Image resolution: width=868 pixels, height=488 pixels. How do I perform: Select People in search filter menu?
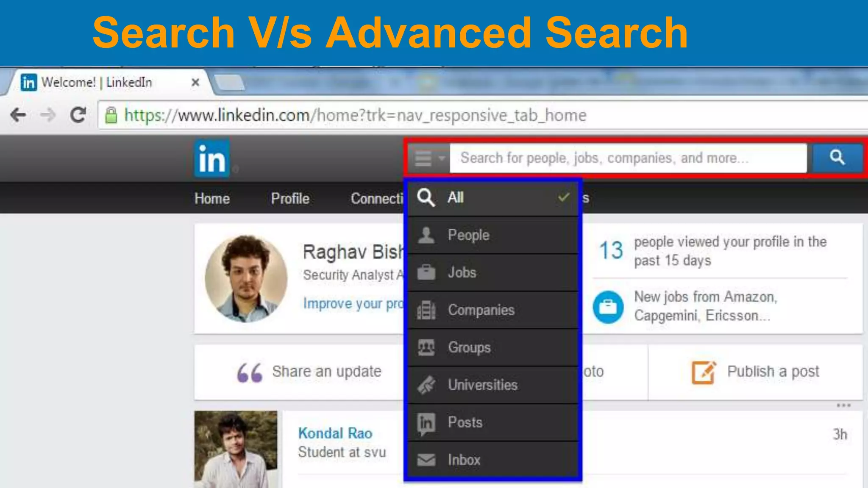click(x=493, y=235)
